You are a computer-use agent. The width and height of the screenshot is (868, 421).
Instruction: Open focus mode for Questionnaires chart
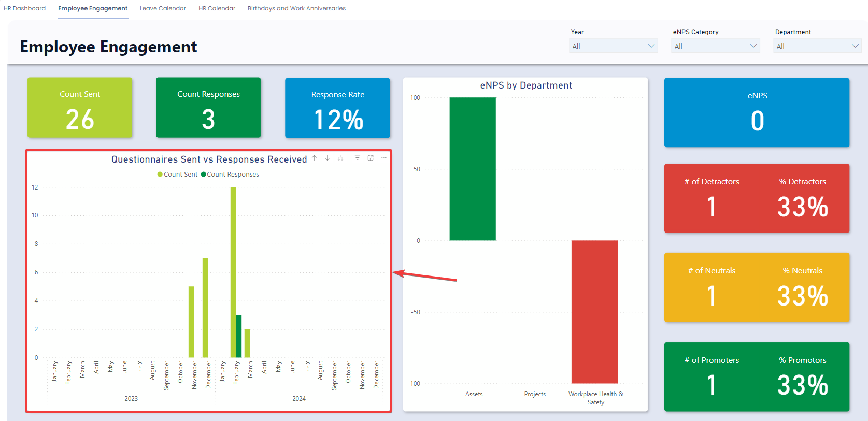coord(371,158)
